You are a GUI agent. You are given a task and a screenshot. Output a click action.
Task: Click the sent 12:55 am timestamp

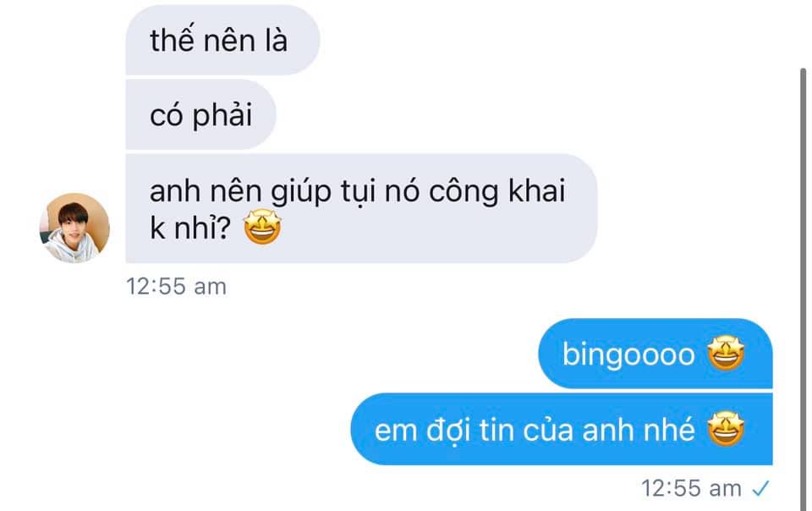click(691, 488)
